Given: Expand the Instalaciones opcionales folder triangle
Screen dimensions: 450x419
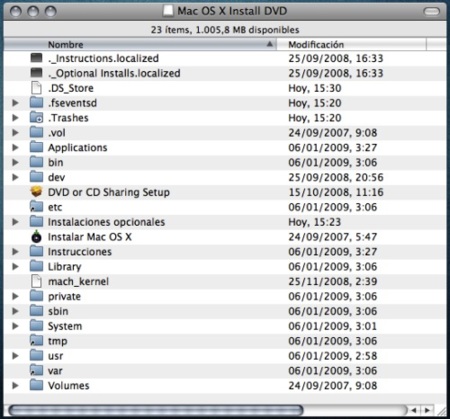Looking at the screenshot, I should tap(15, 222).
